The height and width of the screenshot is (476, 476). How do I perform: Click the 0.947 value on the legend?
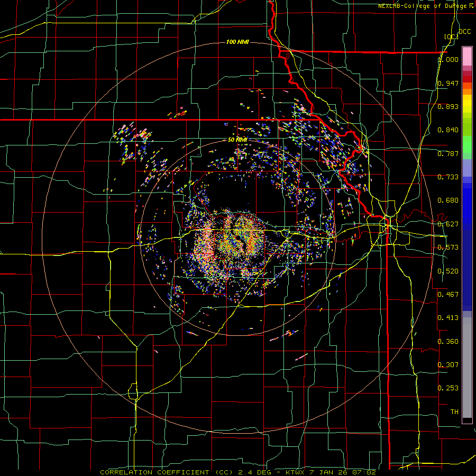448,83
